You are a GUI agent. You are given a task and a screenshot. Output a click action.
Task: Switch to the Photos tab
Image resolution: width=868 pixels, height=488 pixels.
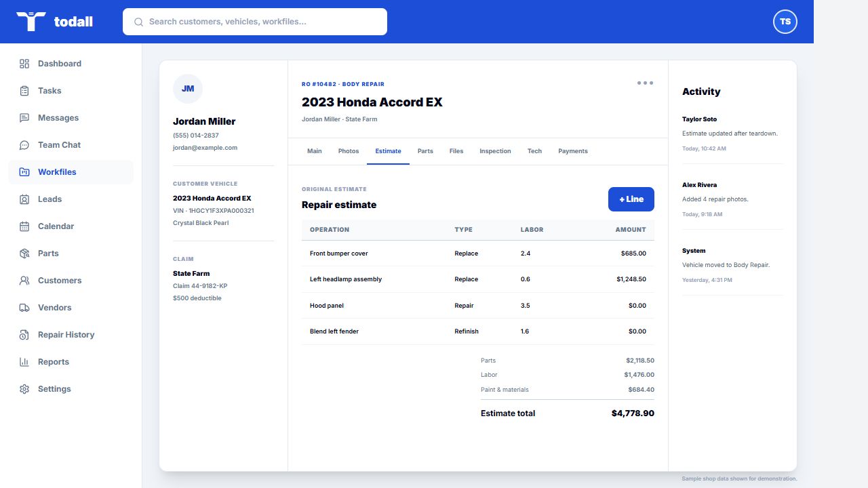coord(349,151)
